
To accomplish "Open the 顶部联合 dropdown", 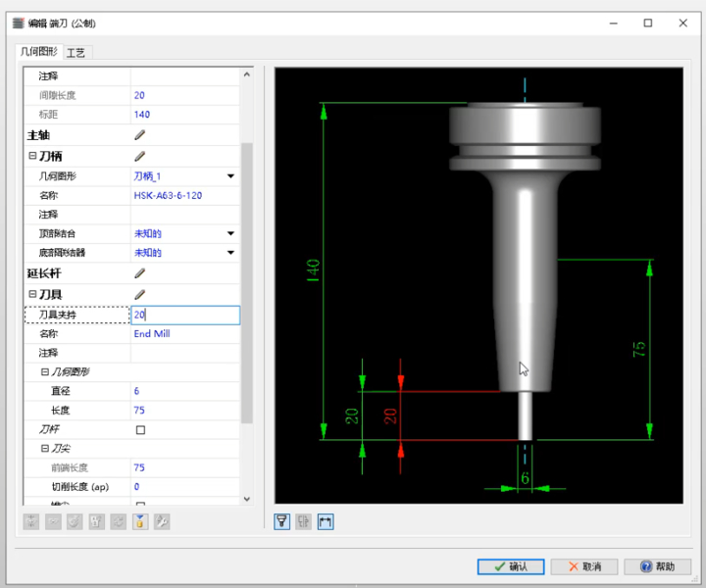I will click(x=230, y=233).
